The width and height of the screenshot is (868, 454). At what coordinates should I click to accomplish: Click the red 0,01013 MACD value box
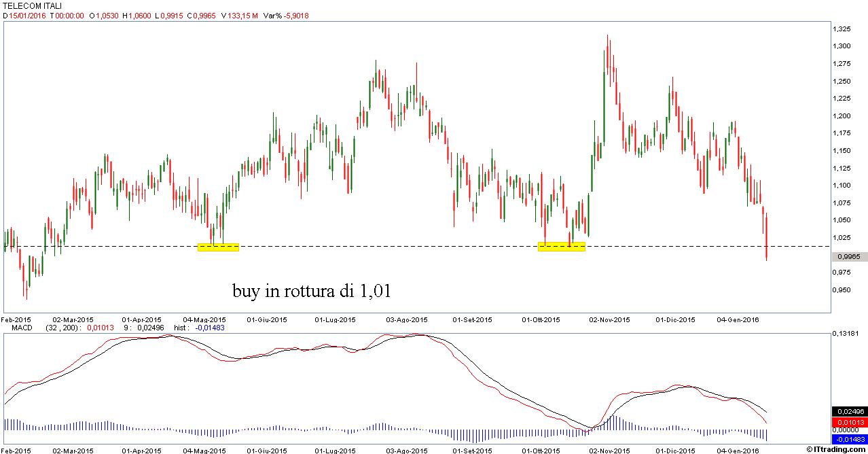[x=850, y=422]
